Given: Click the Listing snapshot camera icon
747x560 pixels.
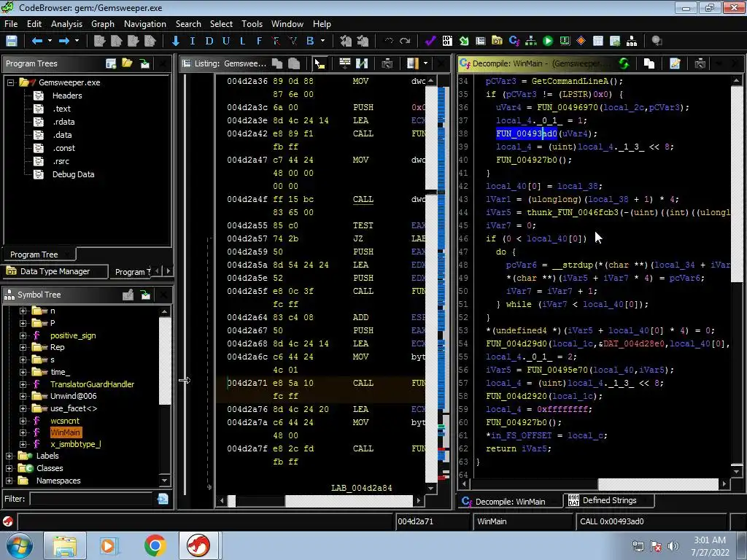Looking at the screenshot, I should coord(387,63).
